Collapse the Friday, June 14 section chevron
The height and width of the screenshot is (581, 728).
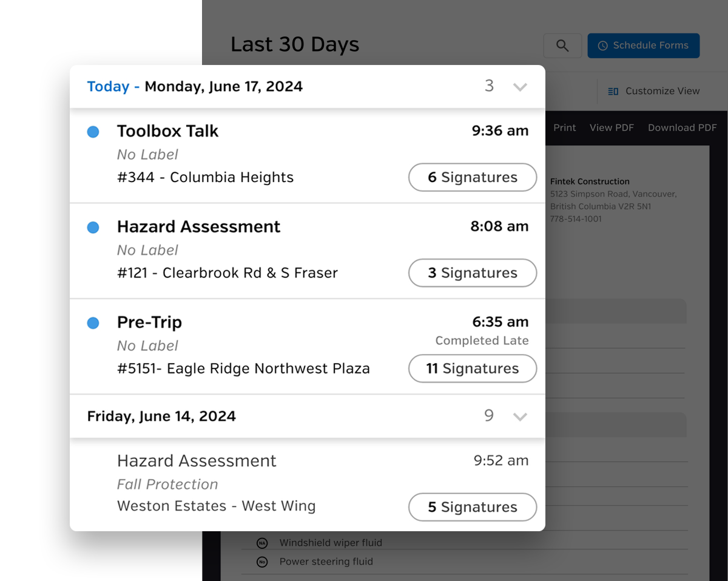point(519,416)
